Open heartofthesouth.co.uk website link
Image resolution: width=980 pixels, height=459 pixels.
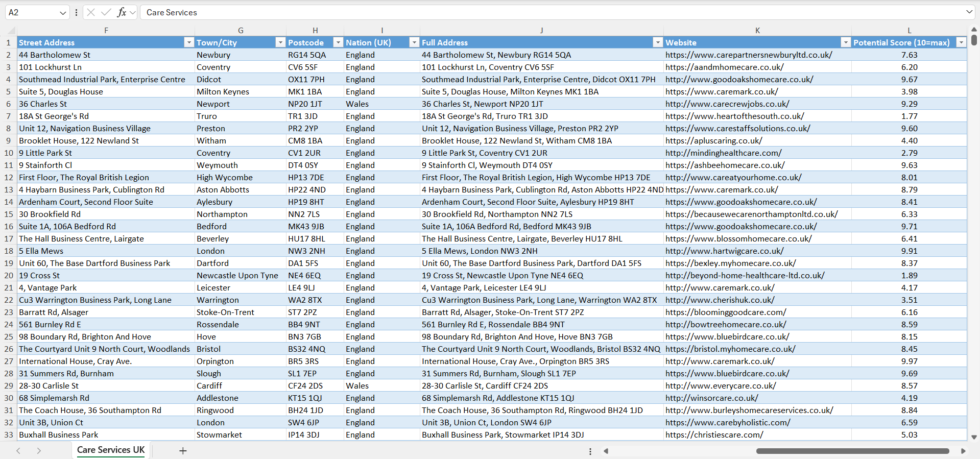735,116
